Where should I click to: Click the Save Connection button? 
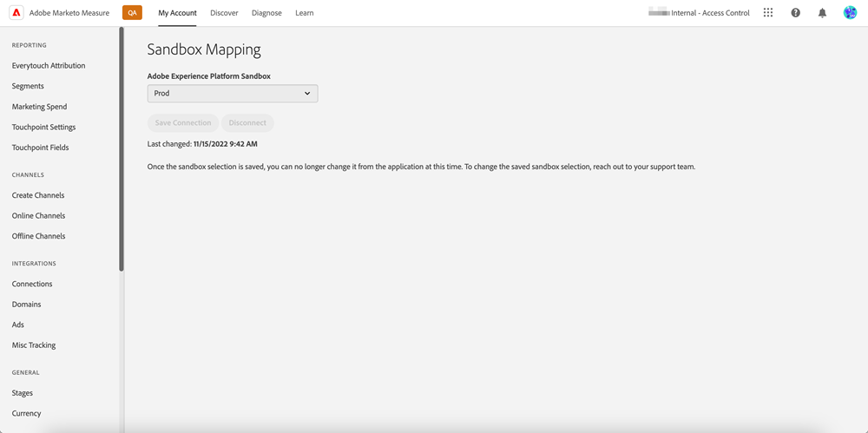pos(182,123)
